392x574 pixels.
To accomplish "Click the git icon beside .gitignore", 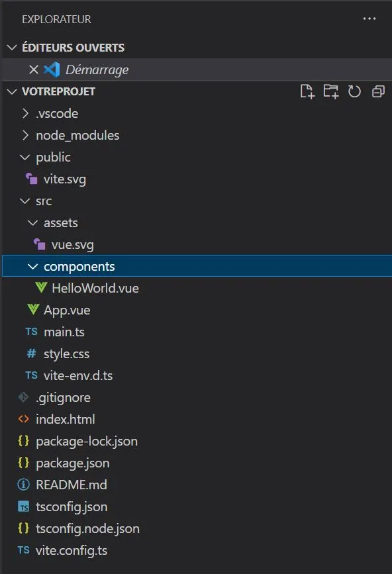I will coord(23,397).
